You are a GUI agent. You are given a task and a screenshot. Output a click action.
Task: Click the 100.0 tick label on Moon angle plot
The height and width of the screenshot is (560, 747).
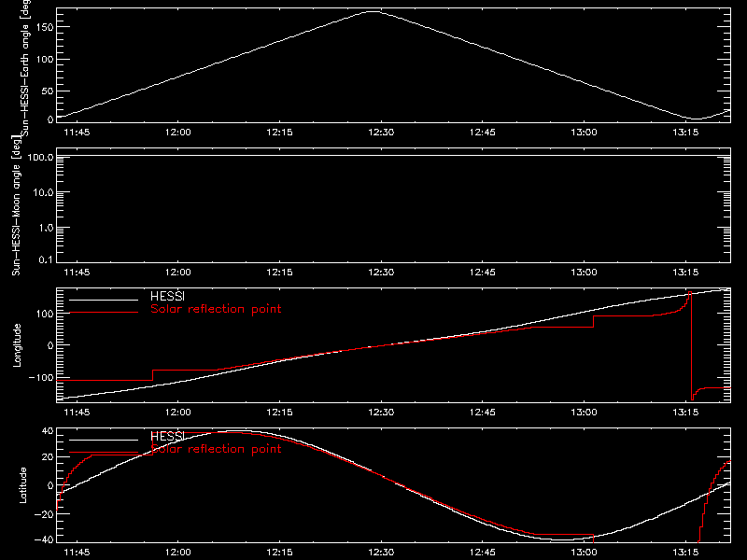(40, 157)
